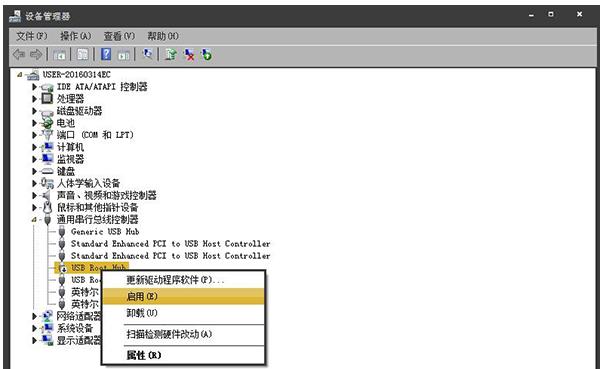Click the 系统设备 system device icon
This screenshot has width=600, height=369.
47,328
